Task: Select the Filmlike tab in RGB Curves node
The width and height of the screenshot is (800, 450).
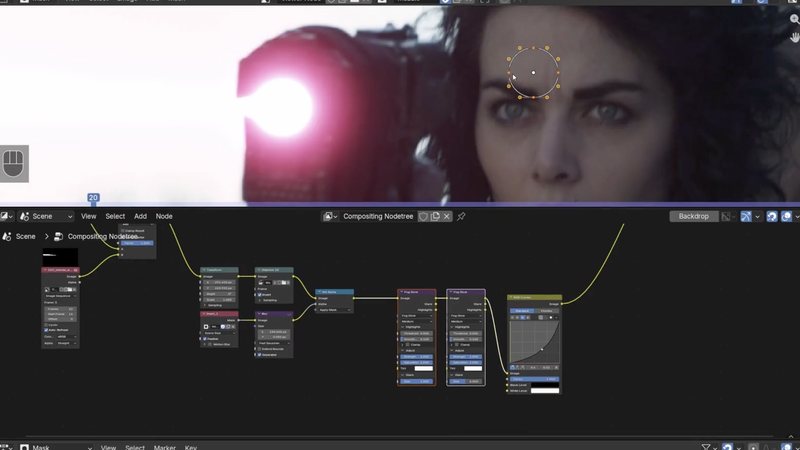Action: point(546,311)
